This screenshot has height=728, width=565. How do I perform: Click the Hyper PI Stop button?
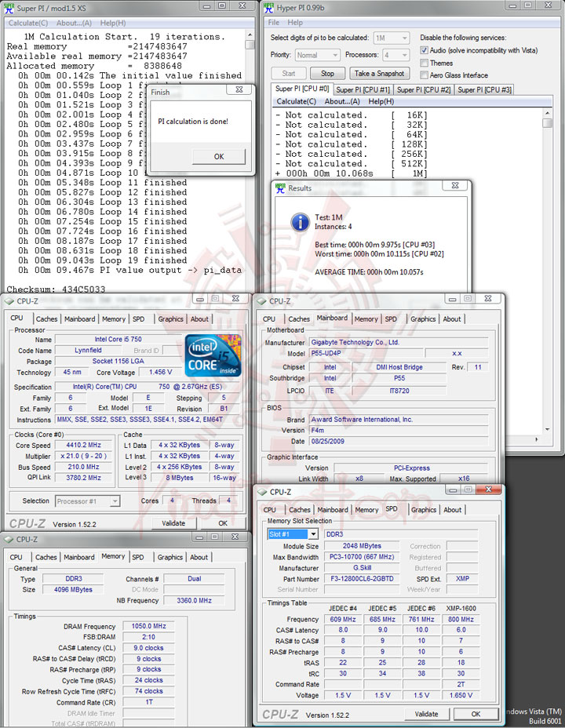327,74
